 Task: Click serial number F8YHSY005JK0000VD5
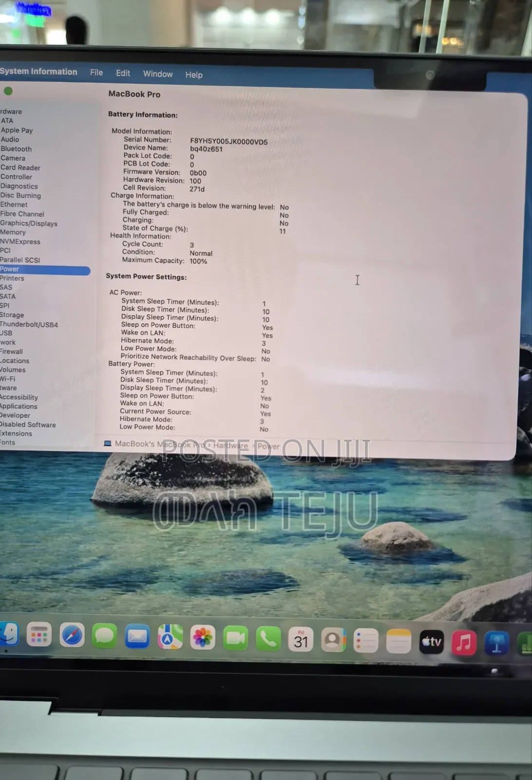click(228, 141)
